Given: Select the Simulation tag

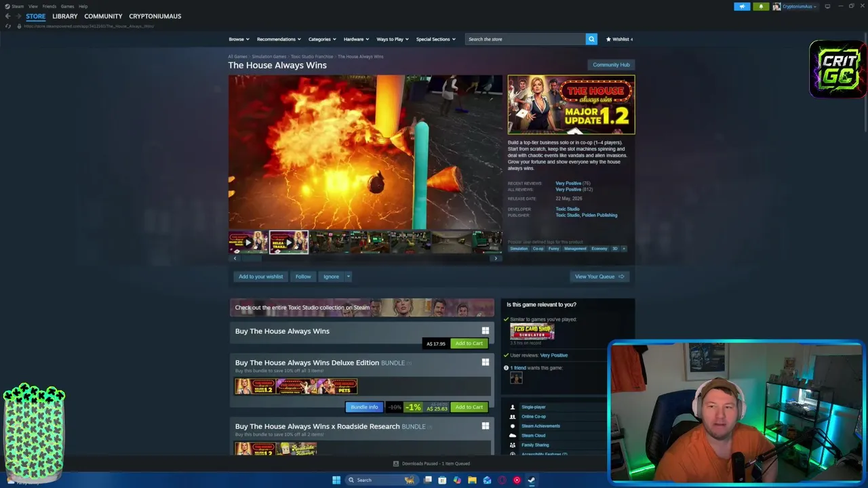Looking at the screenshot, I should (x=519, y=249).
